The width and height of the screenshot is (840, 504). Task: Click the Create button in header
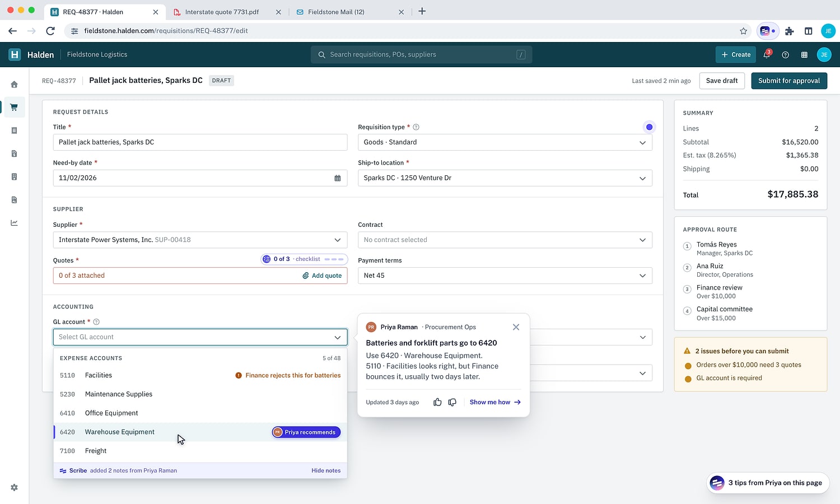point(736,55)
